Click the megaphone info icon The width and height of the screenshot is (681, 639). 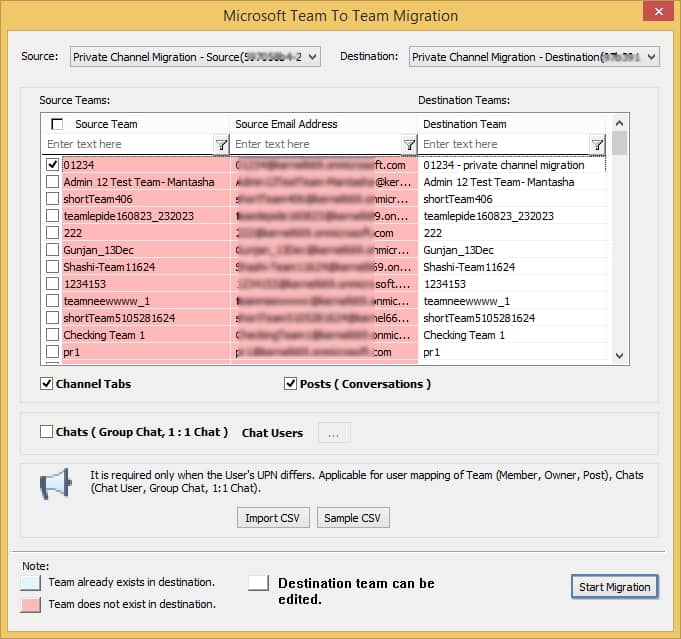[x=55, y=483]
